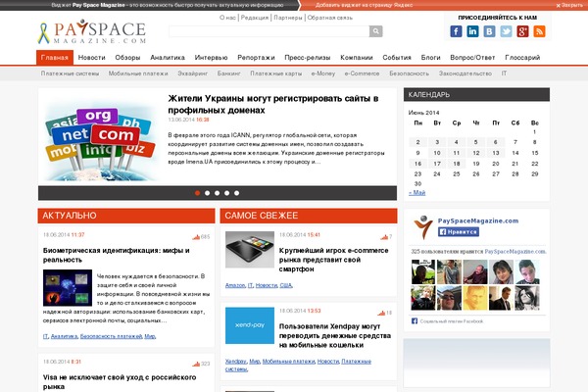Viewport: 588px width, 392px height.
Task: Click Добавить виджет на страницу Яндекс
Action: [x=364, y=5]
